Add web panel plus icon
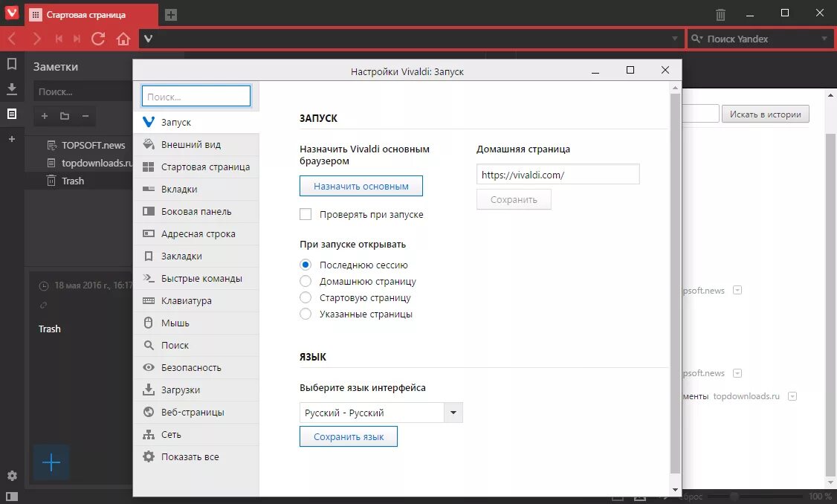 click(12, 139)
